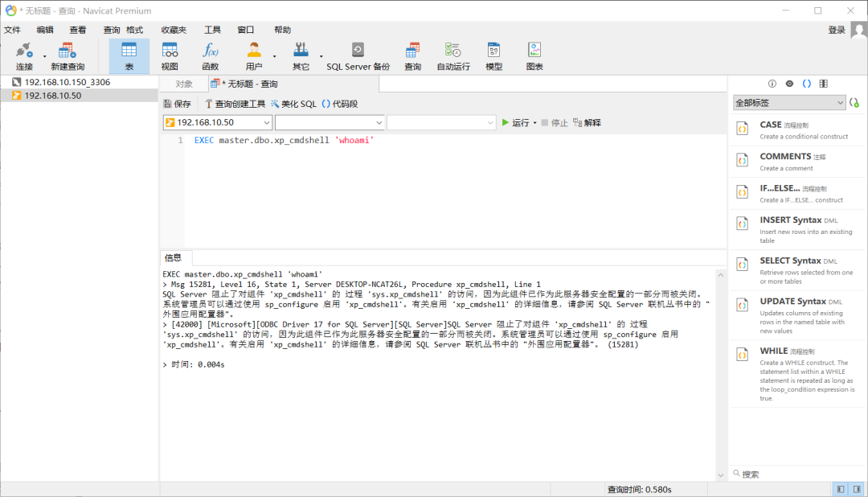Open the dropdown arrow beside 其它 icon
This screenshot has height=497, width=868.
[x=321, y=56]
